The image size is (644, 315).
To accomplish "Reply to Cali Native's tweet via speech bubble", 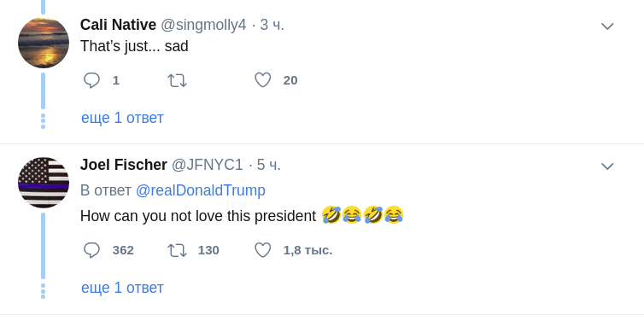I will [91, 80].
